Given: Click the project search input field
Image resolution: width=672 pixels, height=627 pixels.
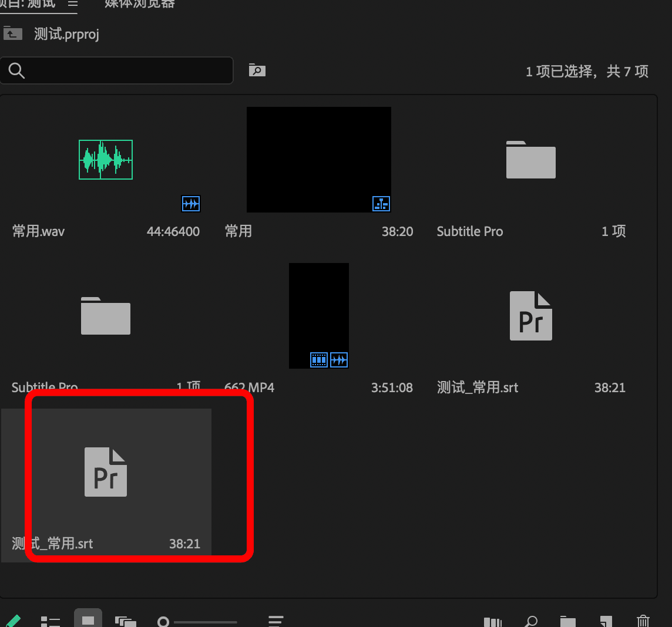Looking at the screenshot, I should (x=126, y=70).
